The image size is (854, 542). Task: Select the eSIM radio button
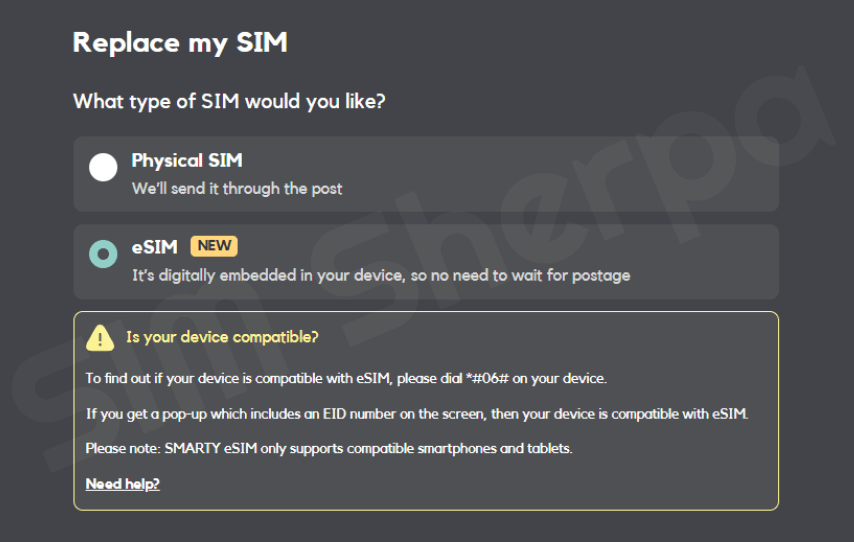103,254
